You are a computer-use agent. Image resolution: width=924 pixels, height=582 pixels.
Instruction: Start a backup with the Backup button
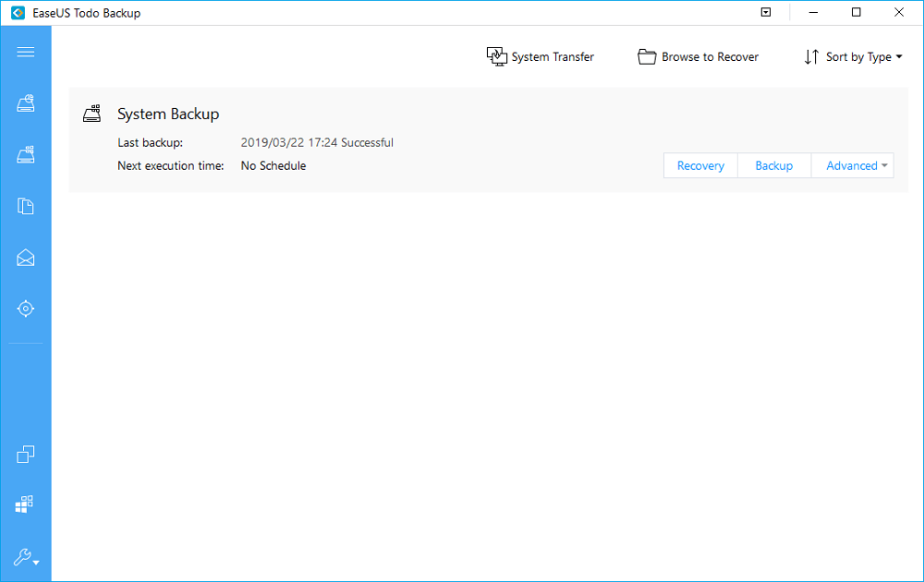click(773, 165)
